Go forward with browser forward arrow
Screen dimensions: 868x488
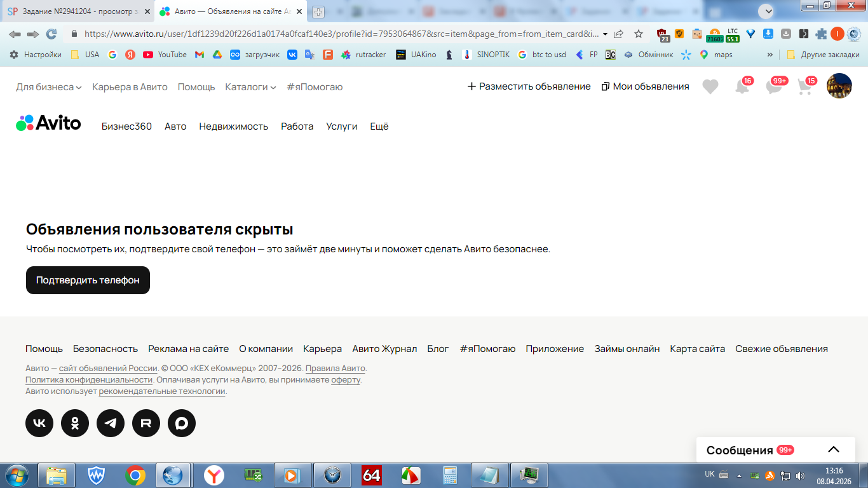pos(33,34)
